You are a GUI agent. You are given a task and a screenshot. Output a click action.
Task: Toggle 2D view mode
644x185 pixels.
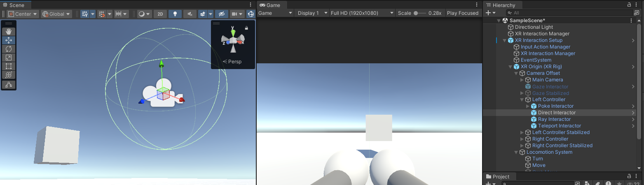(160, 14)
